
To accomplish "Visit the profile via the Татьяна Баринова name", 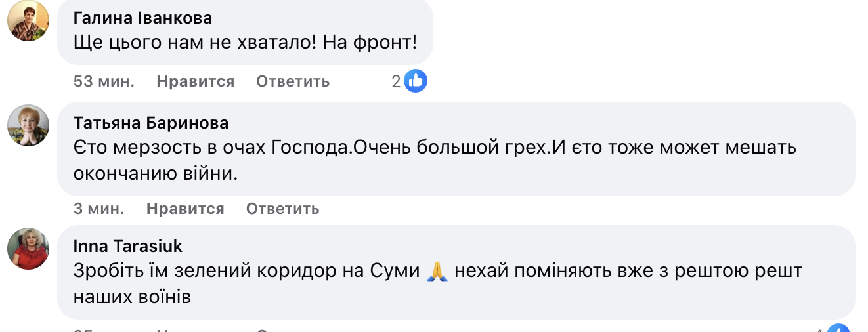I will (151, 123).
